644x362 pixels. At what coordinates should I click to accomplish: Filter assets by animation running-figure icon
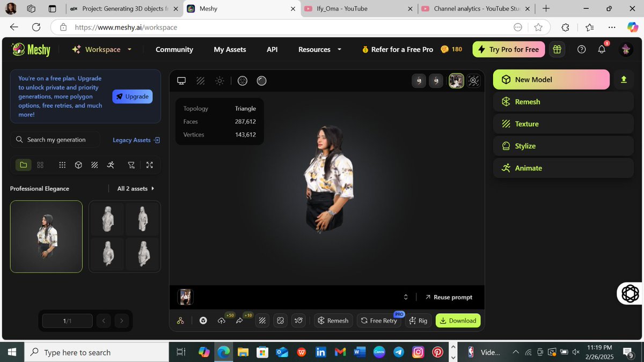point(111,165)
